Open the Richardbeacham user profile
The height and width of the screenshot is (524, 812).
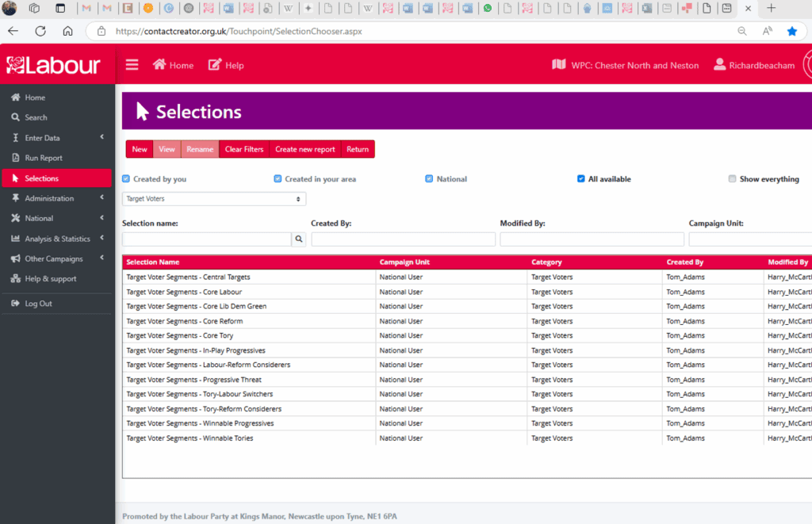coord(754,65)
